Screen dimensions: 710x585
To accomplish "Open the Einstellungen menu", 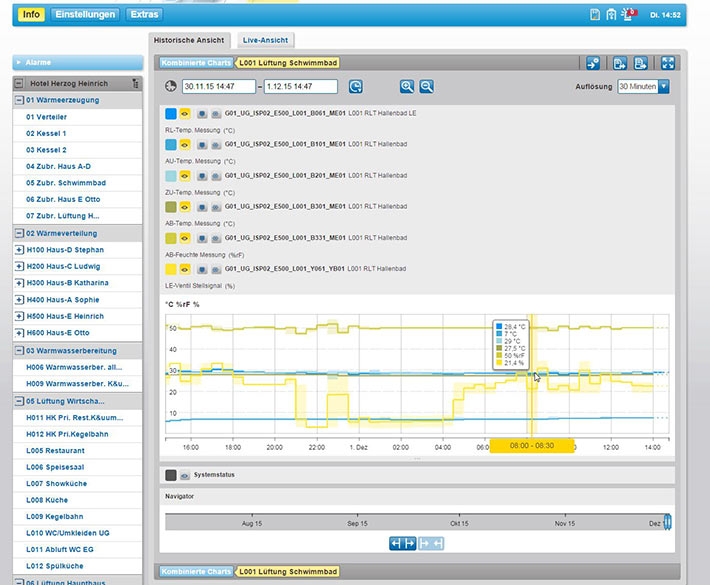I will point(85,15).
